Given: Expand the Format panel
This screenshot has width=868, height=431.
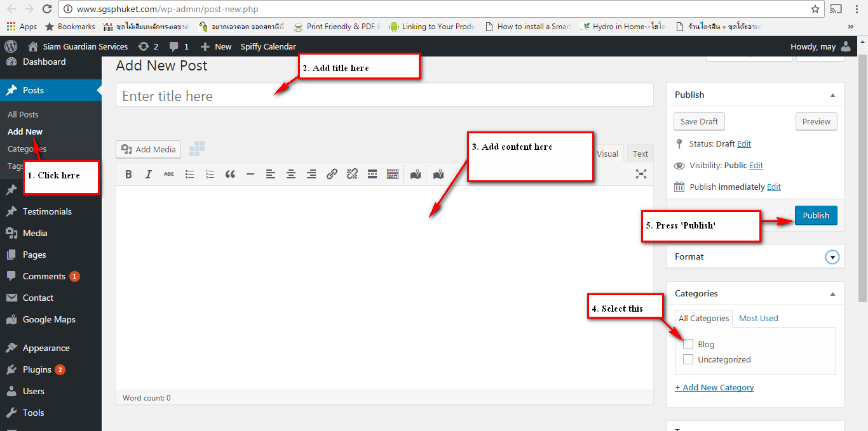Looking at the screenshot, I should 832,257.
